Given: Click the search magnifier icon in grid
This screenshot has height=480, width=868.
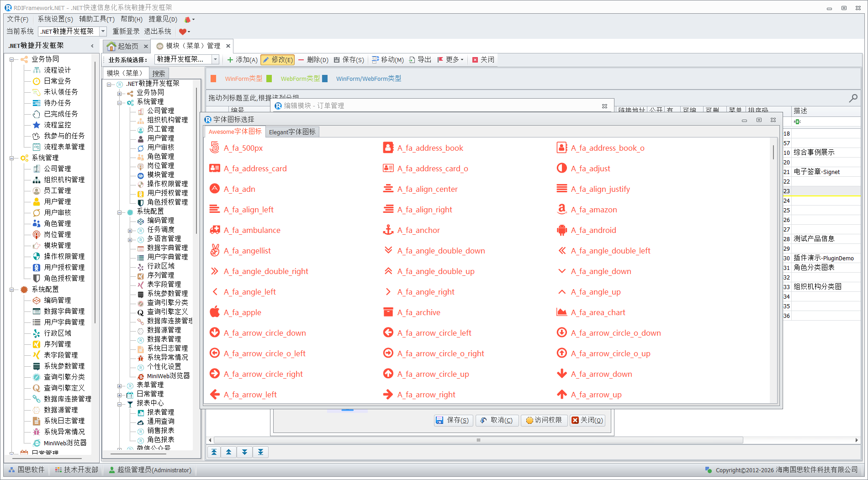Looking at the screenshot, I should 853,98.
